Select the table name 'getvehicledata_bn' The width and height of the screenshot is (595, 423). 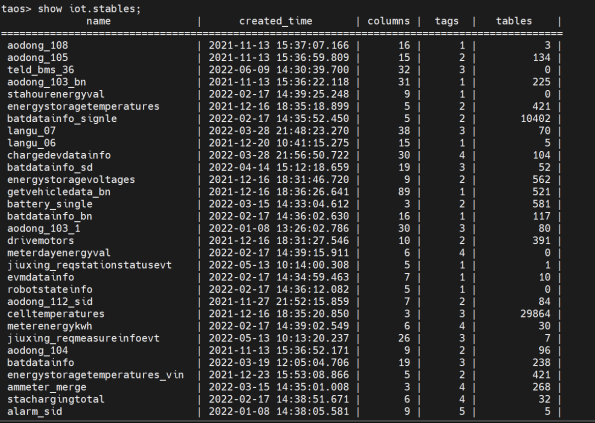pos(59,192)
